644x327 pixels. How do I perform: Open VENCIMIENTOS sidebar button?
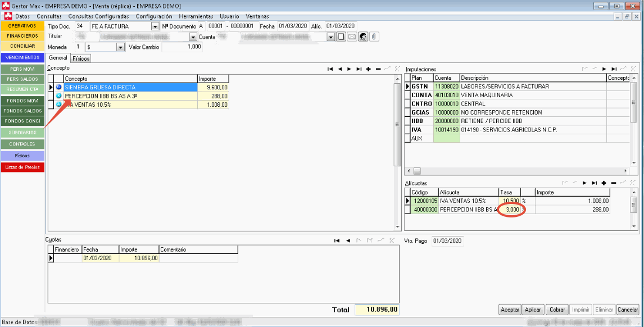[22, 57]
